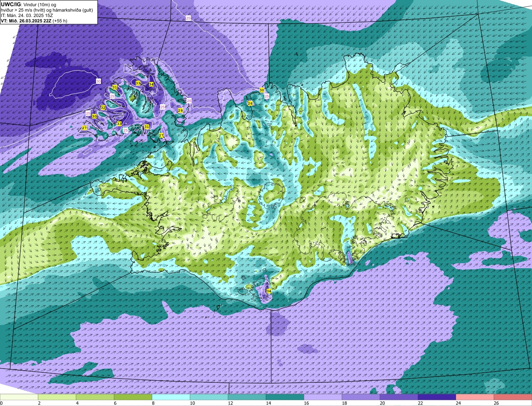This screenshot has width=532, height=406.
Task: Click the white 30 contour label west of Westfjords
Action: pyautogui.click(x=99, y=81)
